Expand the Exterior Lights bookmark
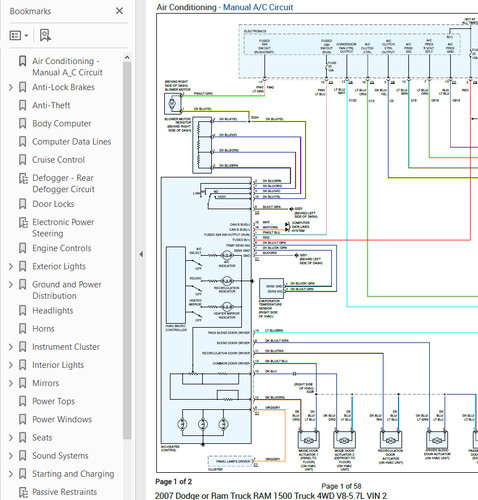Viewport: 478px width, 500px height. (x=11, y=266)
